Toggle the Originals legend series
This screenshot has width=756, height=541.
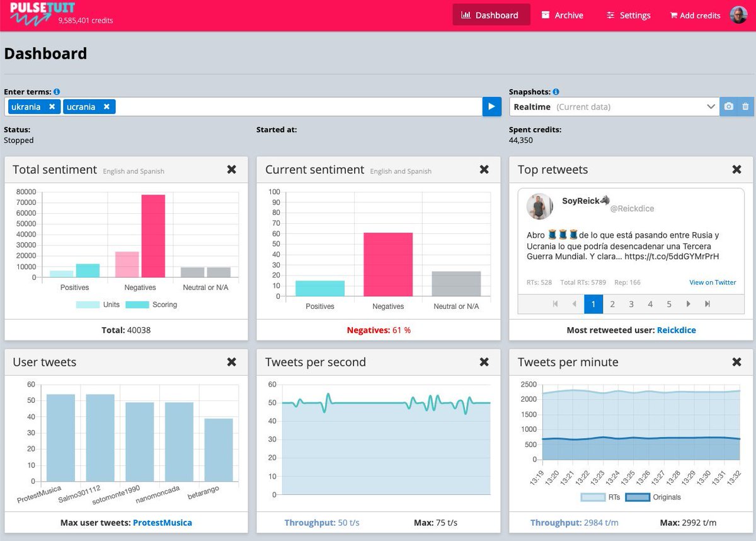tap(654, 497)
